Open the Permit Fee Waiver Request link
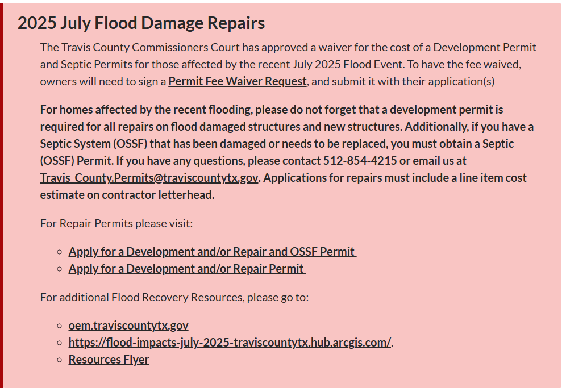 tap(238, 81)
